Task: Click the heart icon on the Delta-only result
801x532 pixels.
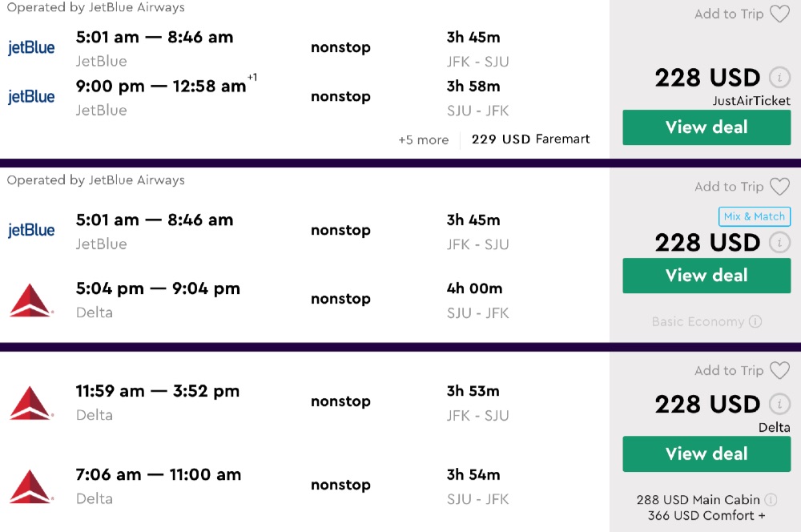Action: 779,370
